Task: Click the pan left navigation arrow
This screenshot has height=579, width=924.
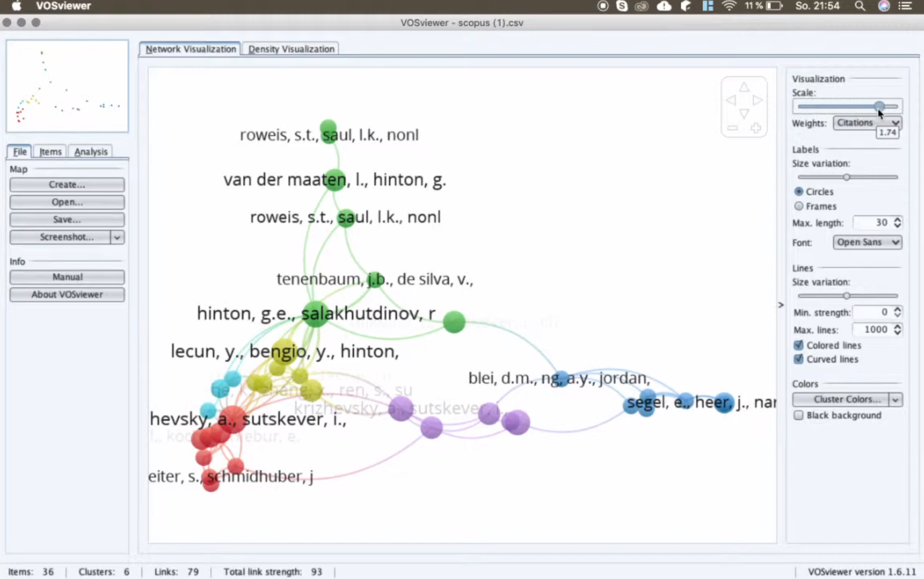Action: click(731, 100)
